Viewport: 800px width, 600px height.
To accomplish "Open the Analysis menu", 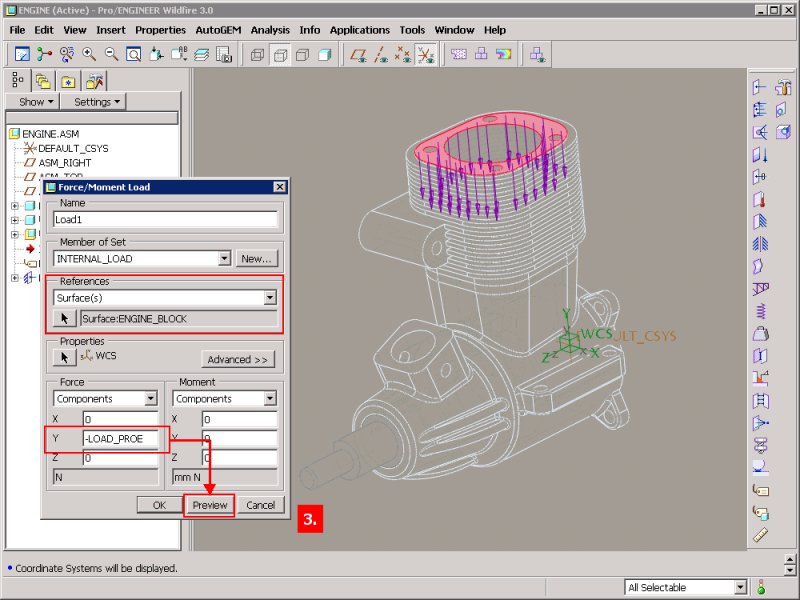I will click(x=270, y=30).
